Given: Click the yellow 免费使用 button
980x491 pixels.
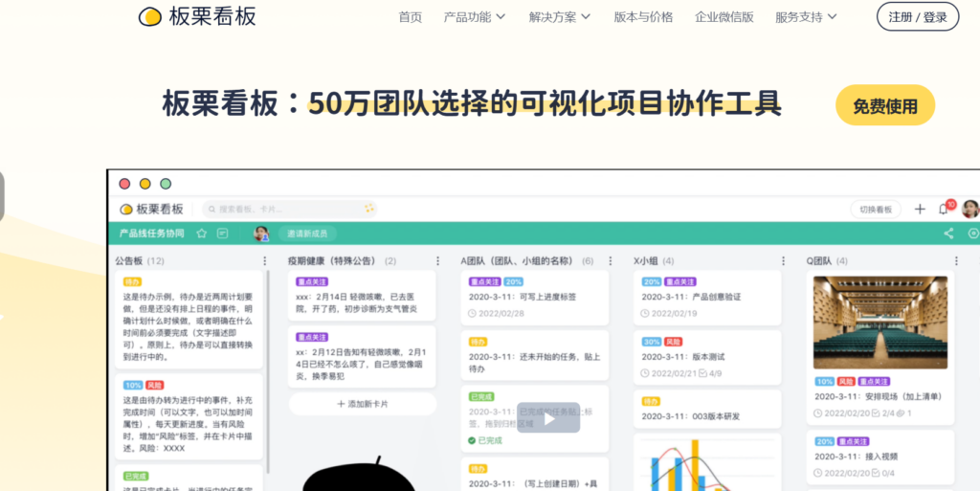Looking at the screenshot, I should pos(884,105).
